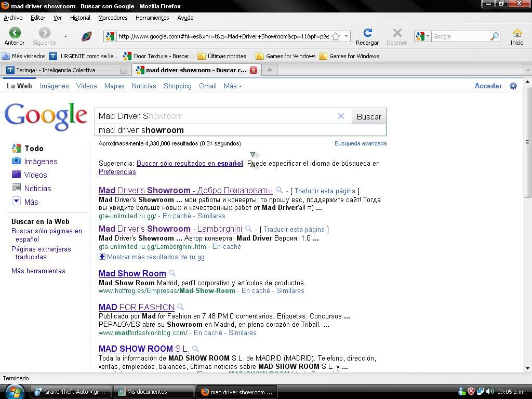The height and width of the screenshot is (399, 532).
Task: Open the URL bar history dropdown
Action: tap(346, 36)
